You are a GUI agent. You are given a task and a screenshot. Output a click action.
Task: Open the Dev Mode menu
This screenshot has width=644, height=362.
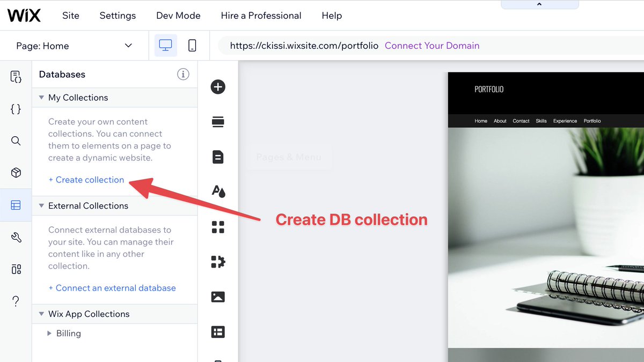pos(178,16)
